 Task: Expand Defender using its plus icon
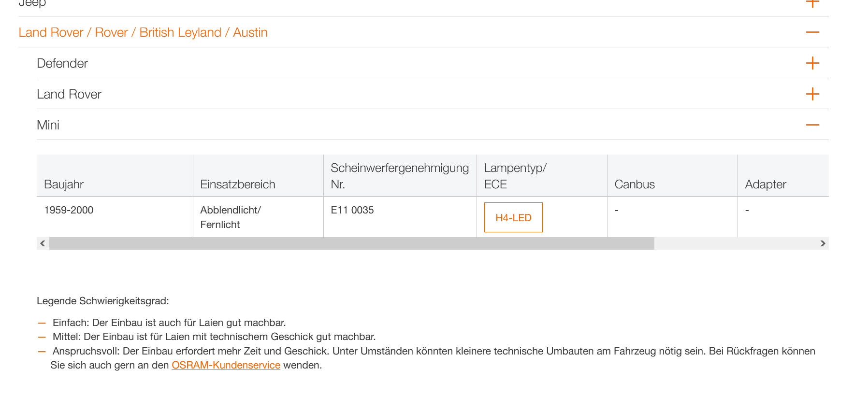(x=812, y=63)
